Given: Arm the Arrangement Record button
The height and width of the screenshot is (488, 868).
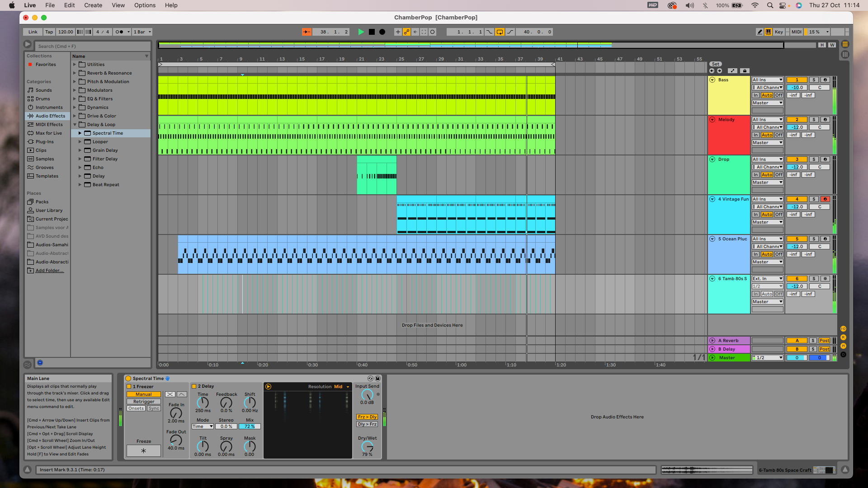Looking at the screenshot, I should [382, 32].
